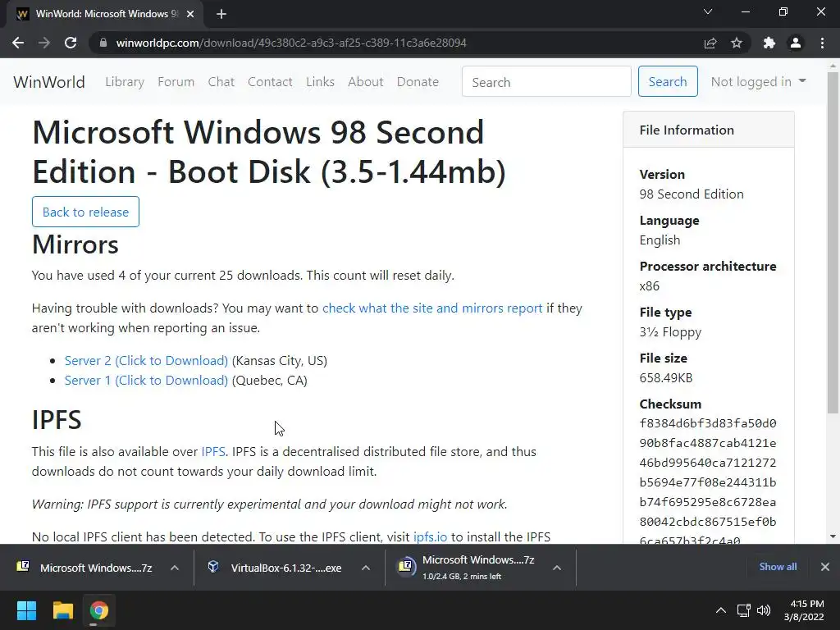Expand options for the in-progress 7z download
Image resolution: width=840 pixels, height=630 pixels.
tap(557, 568)
